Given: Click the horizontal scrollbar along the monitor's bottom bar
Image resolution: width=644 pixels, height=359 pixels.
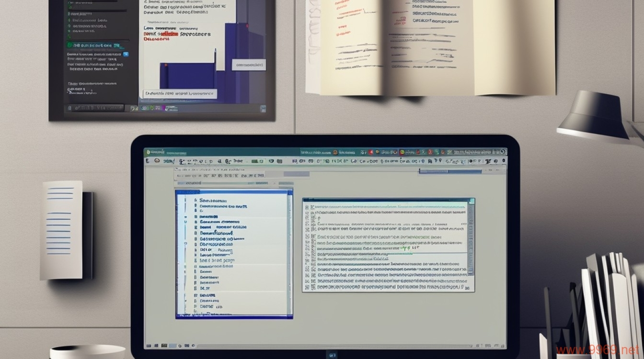Looking at the screenshot, I should click(335, 346).
